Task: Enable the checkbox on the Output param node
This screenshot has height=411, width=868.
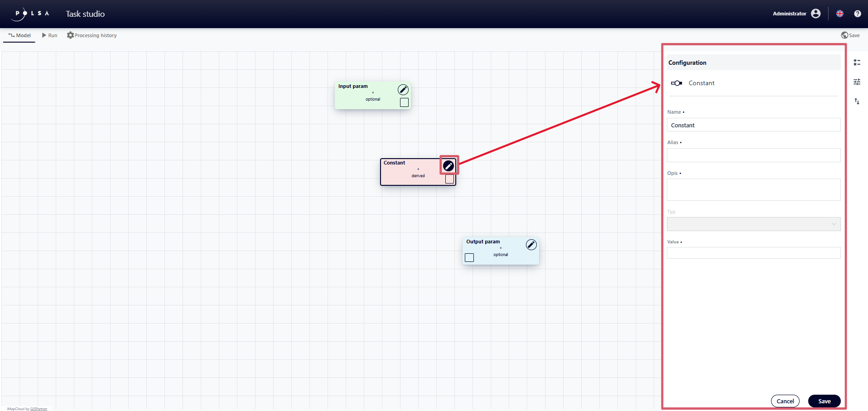Action: coord(469,257)
